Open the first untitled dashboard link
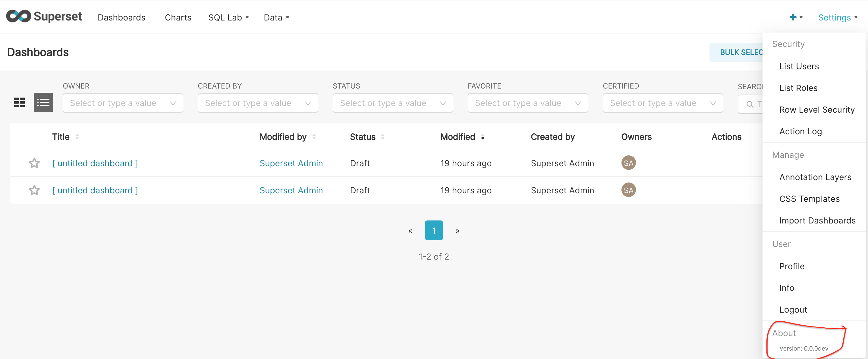 coord(95,163)
